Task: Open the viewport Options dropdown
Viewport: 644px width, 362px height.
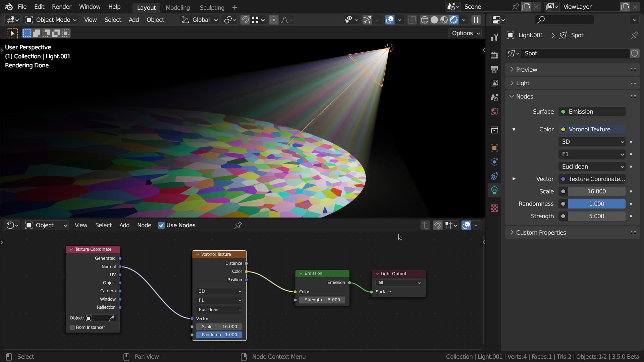Action: [x=466, y=33]
